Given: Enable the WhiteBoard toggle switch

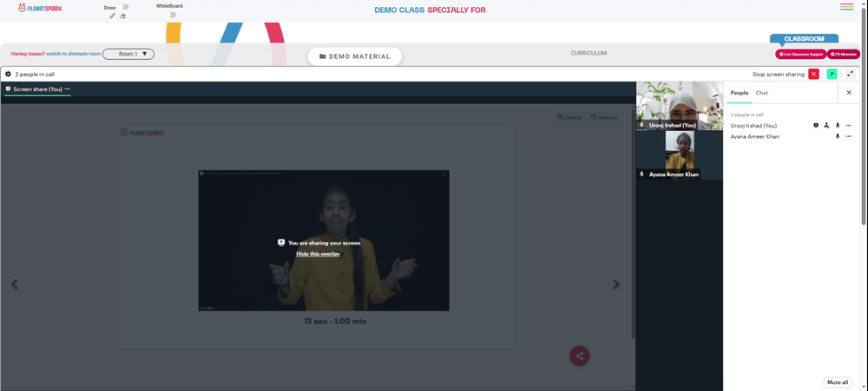Looking at the screenshot, I should (x=172, y=15).
